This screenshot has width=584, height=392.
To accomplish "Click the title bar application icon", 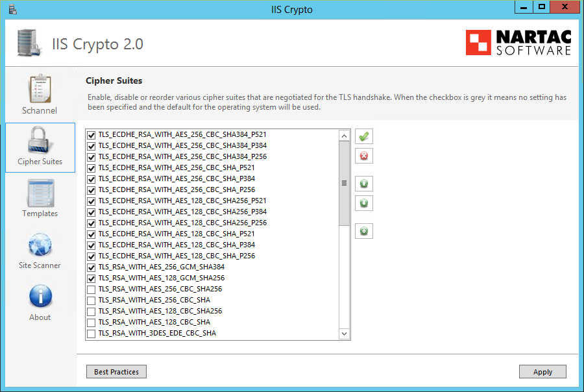I will click(x=13, y=9).
